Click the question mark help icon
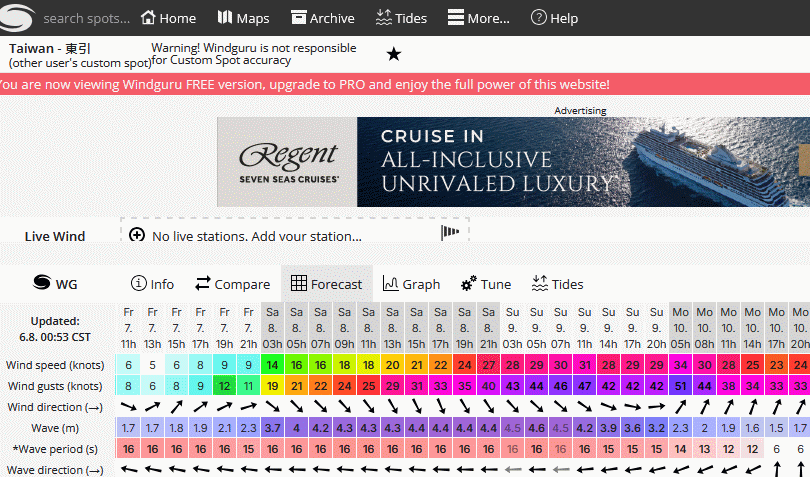The height and width of the screenshot is (477, 810). (538, 17)
